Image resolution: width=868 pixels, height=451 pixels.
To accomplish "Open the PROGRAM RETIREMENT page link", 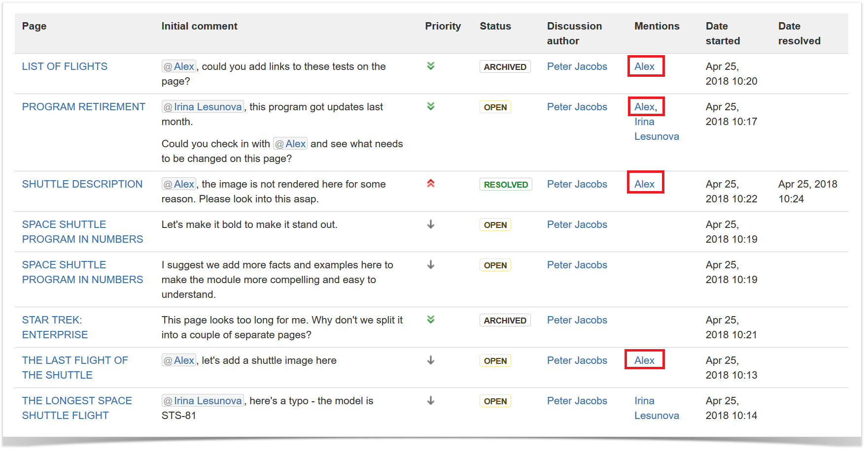I will (84, 107).
